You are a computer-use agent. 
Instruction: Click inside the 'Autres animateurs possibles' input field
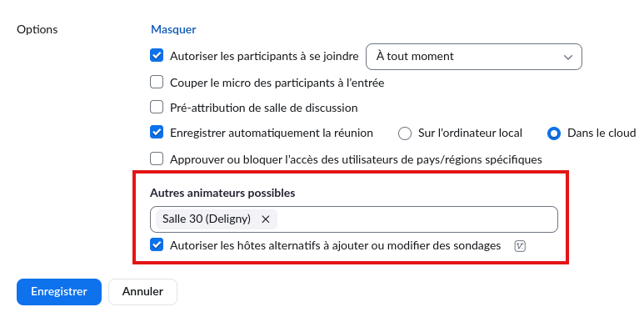pos(417,219)
